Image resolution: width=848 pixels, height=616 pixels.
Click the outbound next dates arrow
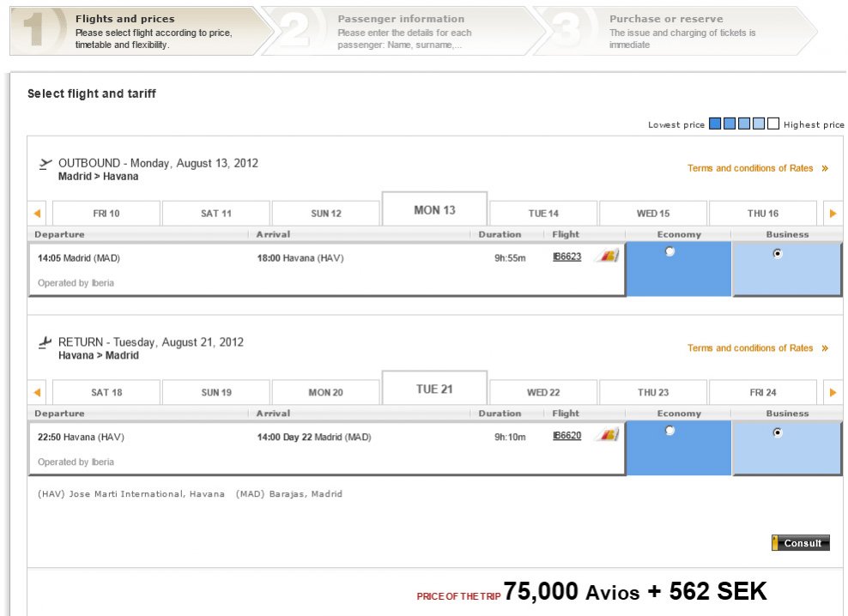832,213
